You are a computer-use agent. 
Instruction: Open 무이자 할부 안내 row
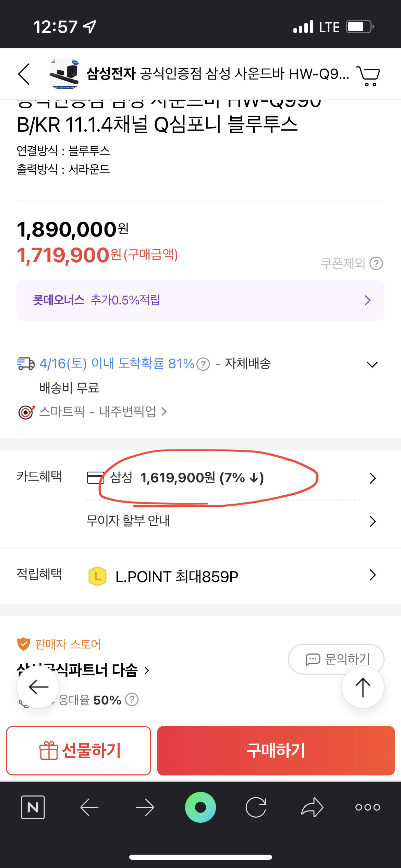point(232,521)
